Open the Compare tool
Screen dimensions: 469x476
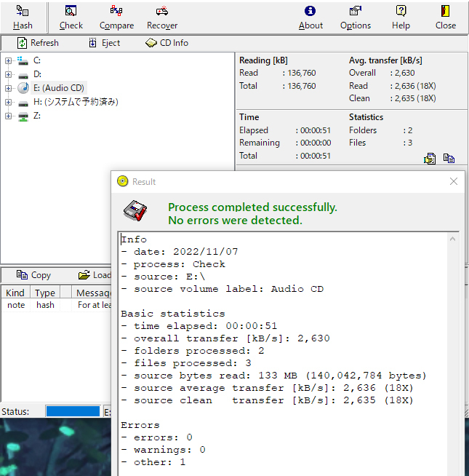click(x=116, y=17)
